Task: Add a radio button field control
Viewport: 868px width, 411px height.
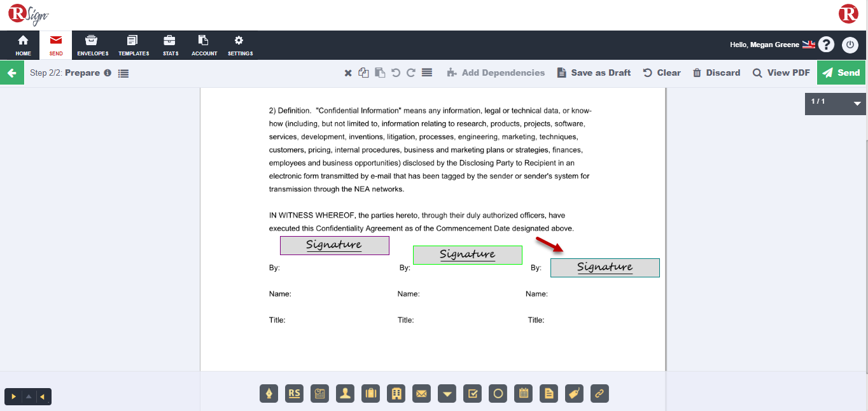Action: click(498, 394)
